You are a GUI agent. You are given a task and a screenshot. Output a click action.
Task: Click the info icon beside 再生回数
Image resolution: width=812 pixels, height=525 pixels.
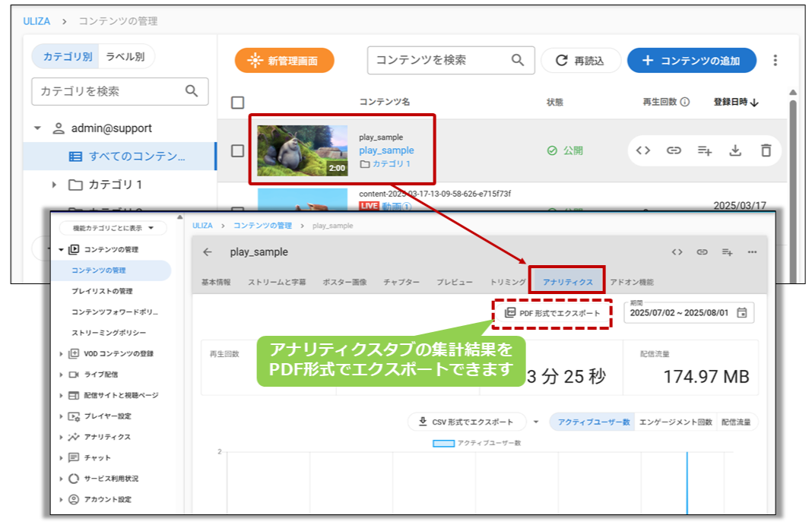pyautogui.click(x=684, y=102)
